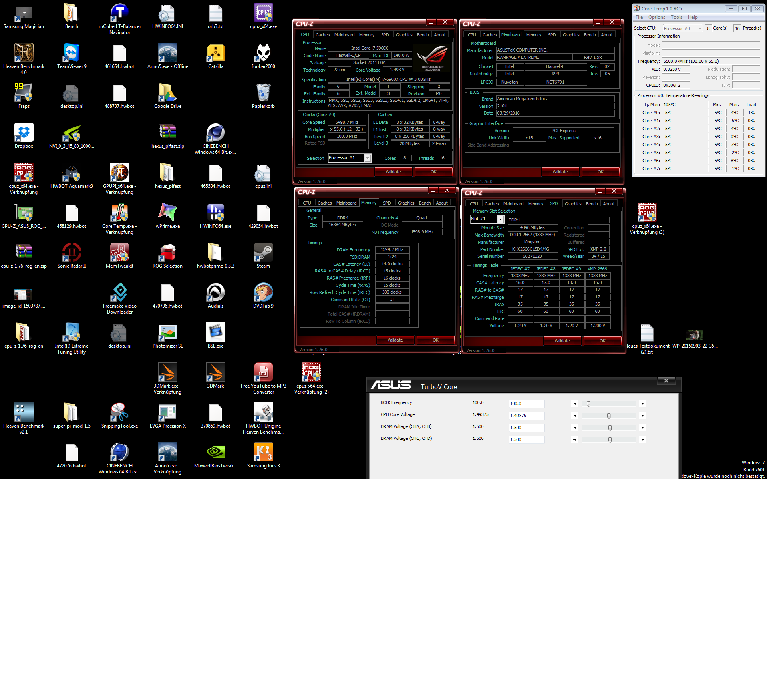Image resolution: width=767 pixels, height=700 pixels.
Task: Launch the 3DMark desktop icon
Action: (215, 376)
